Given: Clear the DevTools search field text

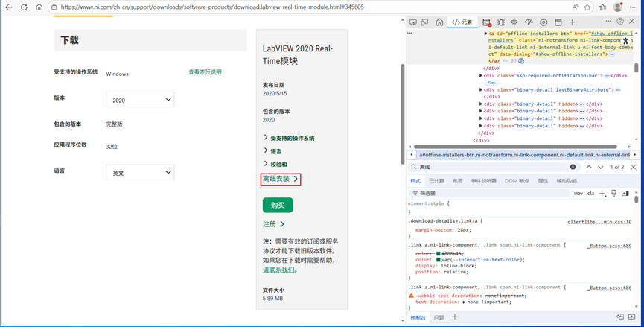Looking at the screenshot, I should click(x=573, y=167).
